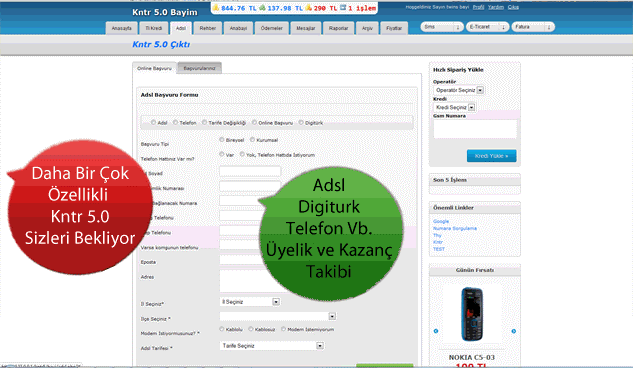Open the Operatör Seçiniz dropdown

coord(459,90)
